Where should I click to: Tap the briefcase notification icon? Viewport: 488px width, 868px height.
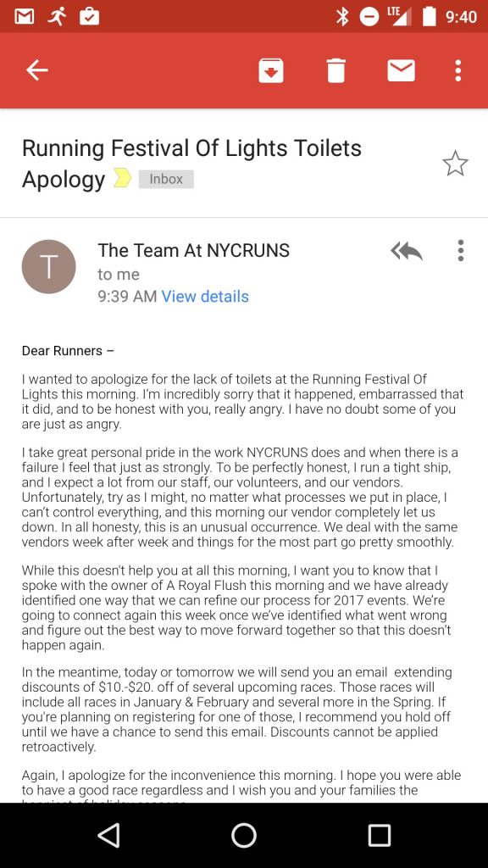click(x=89, y=17)
